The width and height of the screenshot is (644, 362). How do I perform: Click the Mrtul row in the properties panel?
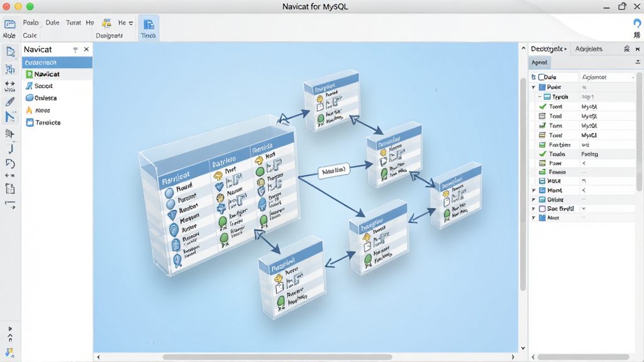(x=582, y=181)
